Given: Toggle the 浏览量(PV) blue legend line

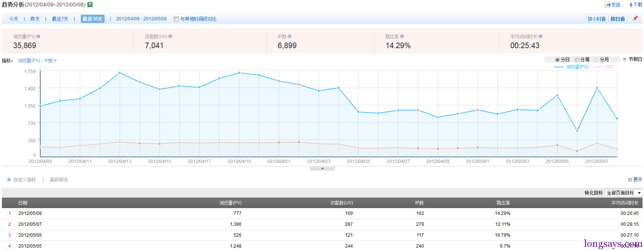Looking at the screenshot, I should click(x=571, y=67).
